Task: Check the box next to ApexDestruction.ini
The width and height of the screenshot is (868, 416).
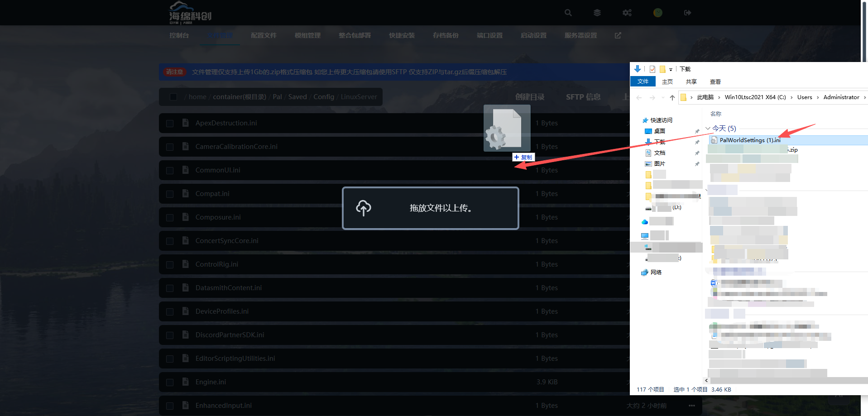Action: pyautogui.click(x=170, y=123)
